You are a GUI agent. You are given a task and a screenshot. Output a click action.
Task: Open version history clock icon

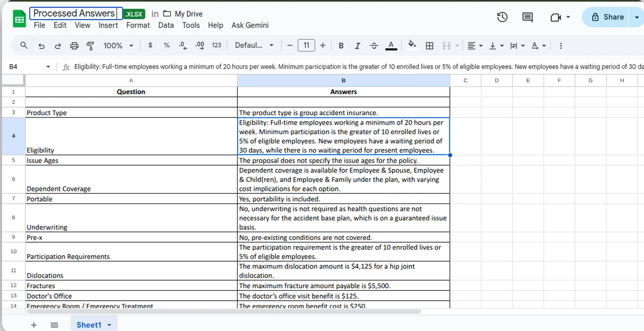coord(502,17)
